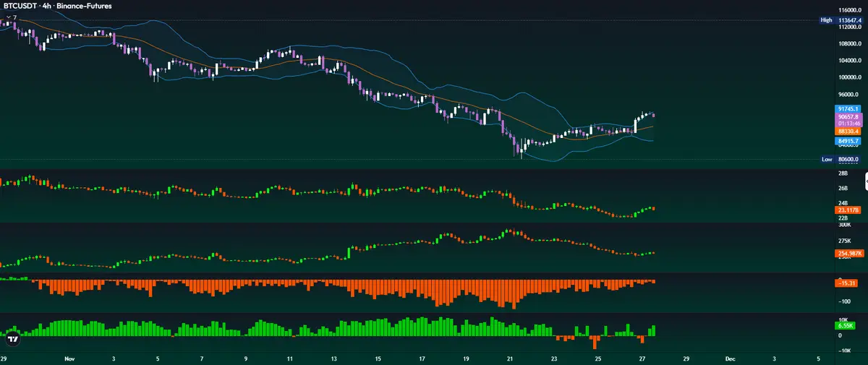Viewport: 868px width, 365px height.
Task: Select the High price label 113647.4
Action: (842, 20)
